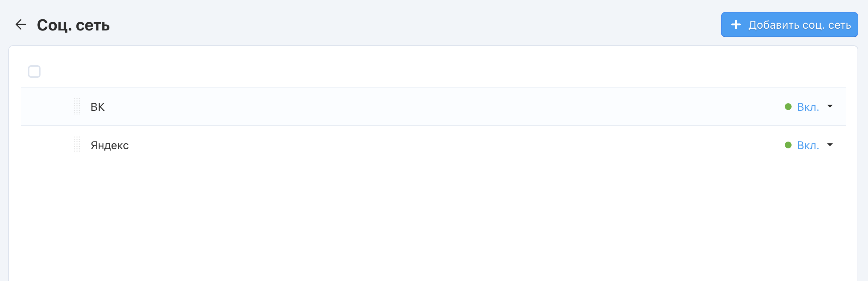This screenshot has height=281, width=868.
Task: Grab the drag handle for Яндекс row
Action: [77, 145]
